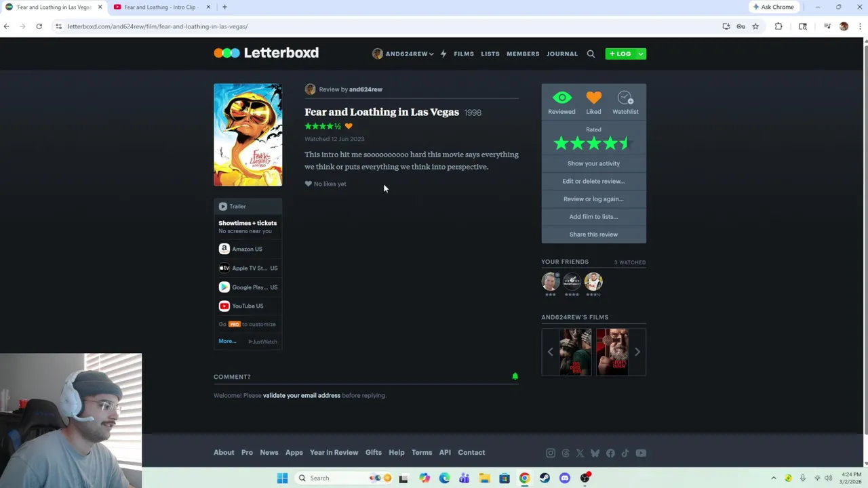Open Year in Review footer link
868x488 pixels.
[x=334, y=452]
